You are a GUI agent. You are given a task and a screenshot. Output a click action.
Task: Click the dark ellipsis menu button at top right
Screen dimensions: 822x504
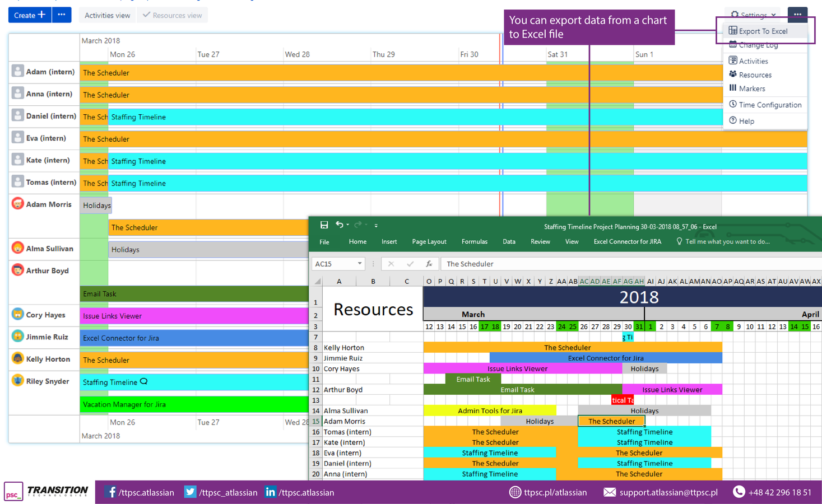pos(797,15)
